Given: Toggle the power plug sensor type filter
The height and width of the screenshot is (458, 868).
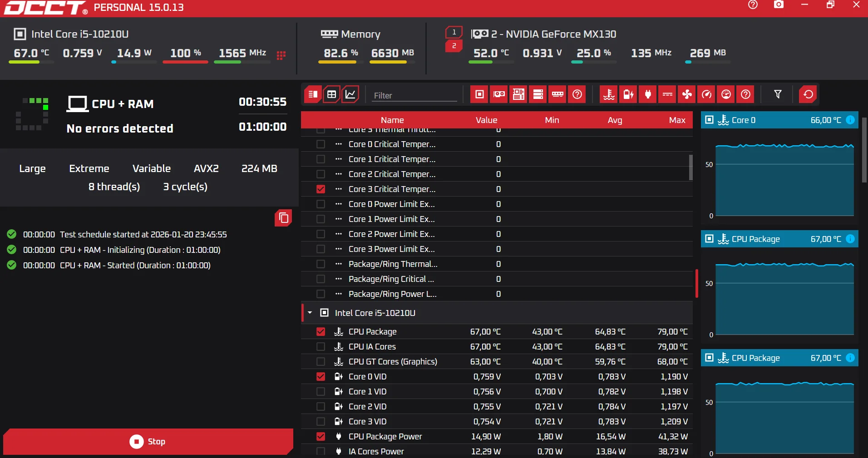Looking at the screenshot, I should point(648,94).
